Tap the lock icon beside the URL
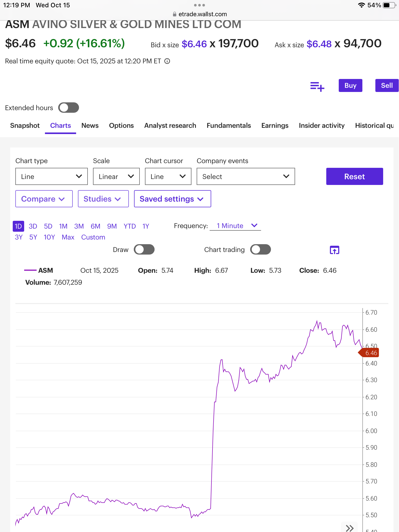399x532 pixels. coord(175,14)
